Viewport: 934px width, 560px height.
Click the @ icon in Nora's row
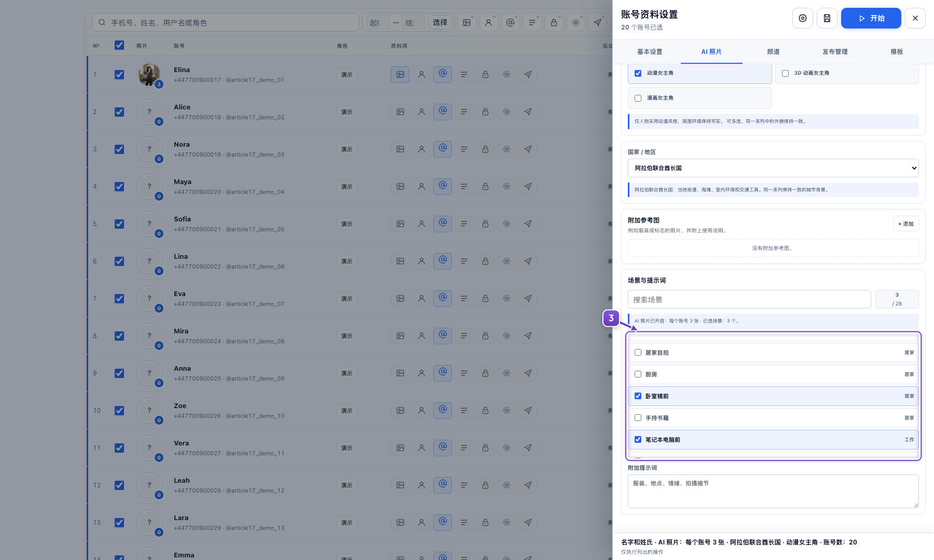point(443,149)
